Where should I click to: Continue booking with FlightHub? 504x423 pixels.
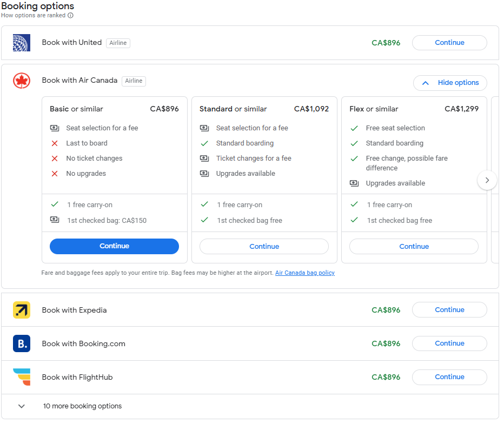pyautogui.click(x=449, y=377)
